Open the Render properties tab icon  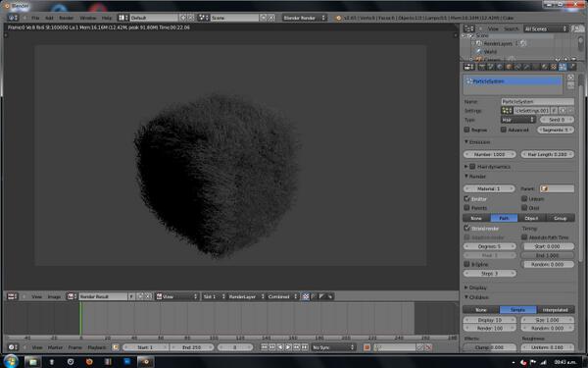pyautogui.click(x=481, y=67)
